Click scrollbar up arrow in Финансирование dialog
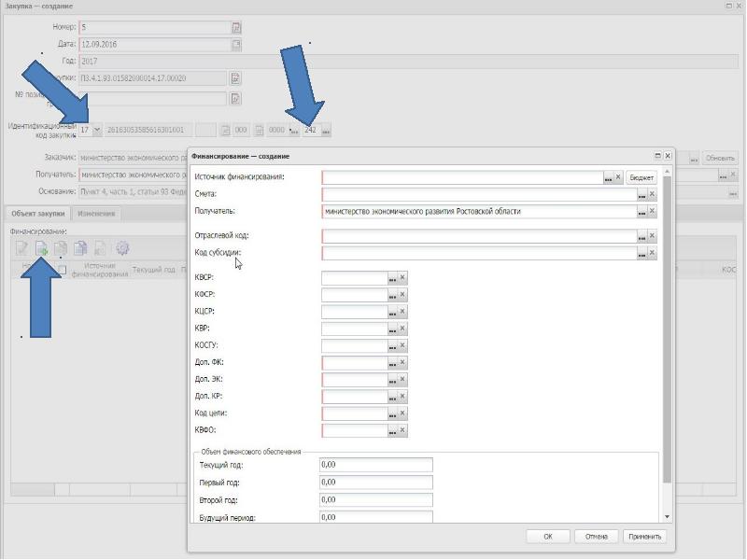 click(x=667, y=171)
